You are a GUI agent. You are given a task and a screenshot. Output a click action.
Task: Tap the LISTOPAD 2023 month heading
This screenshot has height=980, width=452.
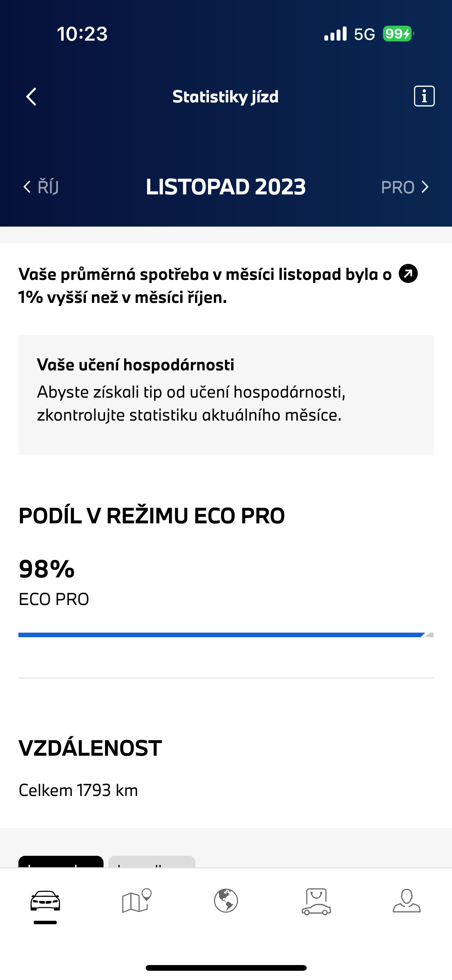point(226,187)
